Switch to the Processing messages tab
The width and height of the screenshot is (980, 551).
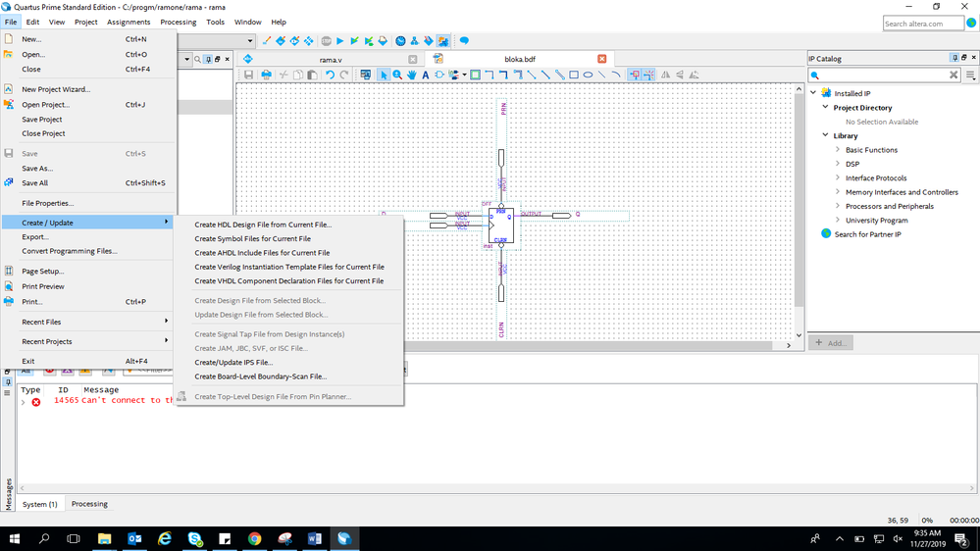[x=89, y=504]
